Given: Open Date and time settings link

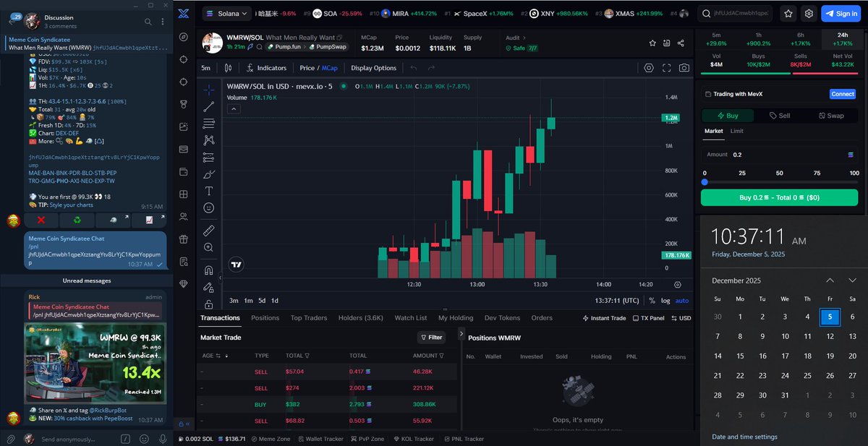Looking at the screenshot, I should [744, 437].
